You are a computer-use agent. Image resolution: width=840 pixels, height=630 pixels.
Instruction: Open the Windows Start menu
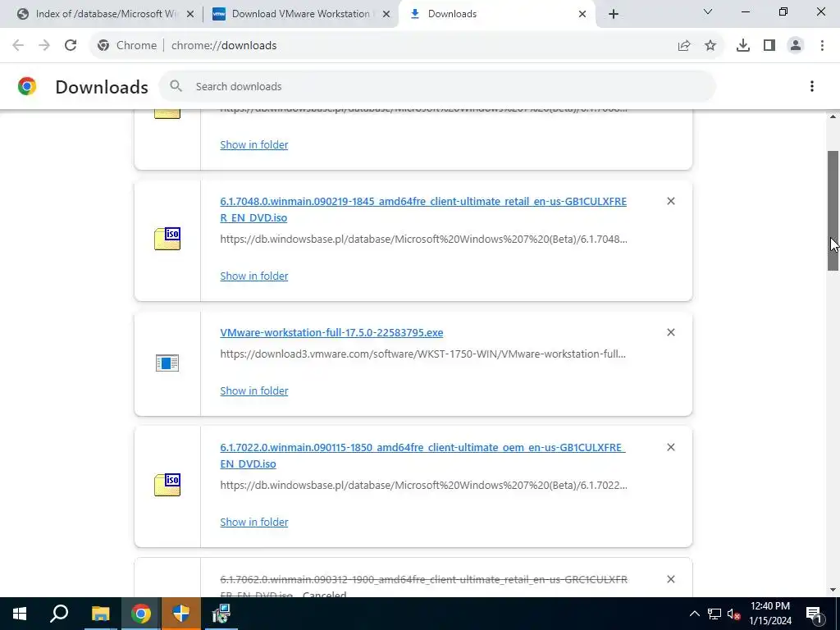pyautogui.click(x=20, y=614)
